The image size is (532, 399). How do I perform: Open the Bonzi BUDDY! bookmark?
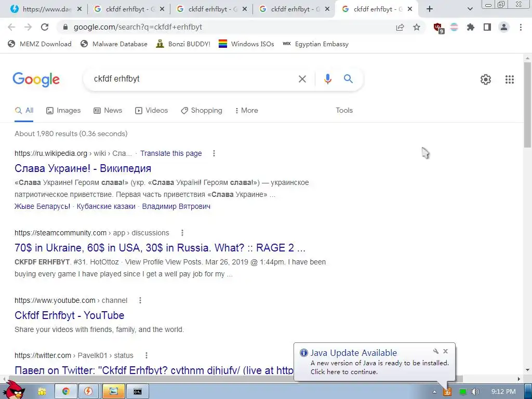coord(183,44)
